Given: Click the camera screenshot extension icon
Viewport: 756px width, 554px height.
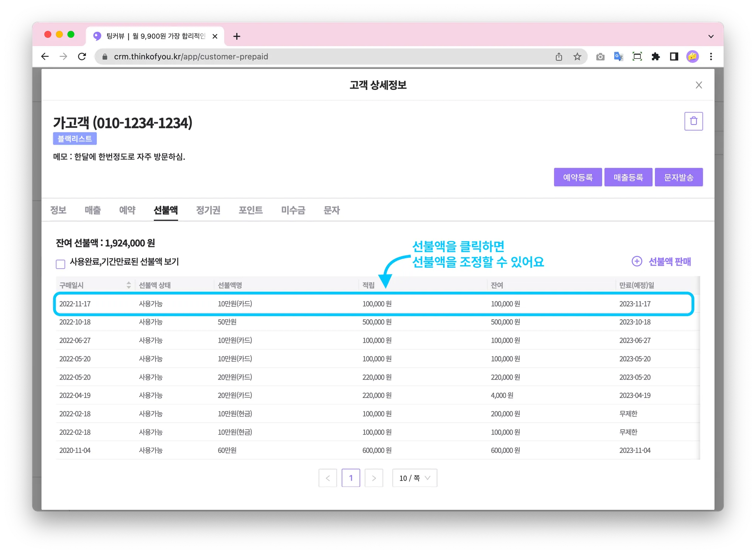Looking at the screenshot, I should point(600,56).
